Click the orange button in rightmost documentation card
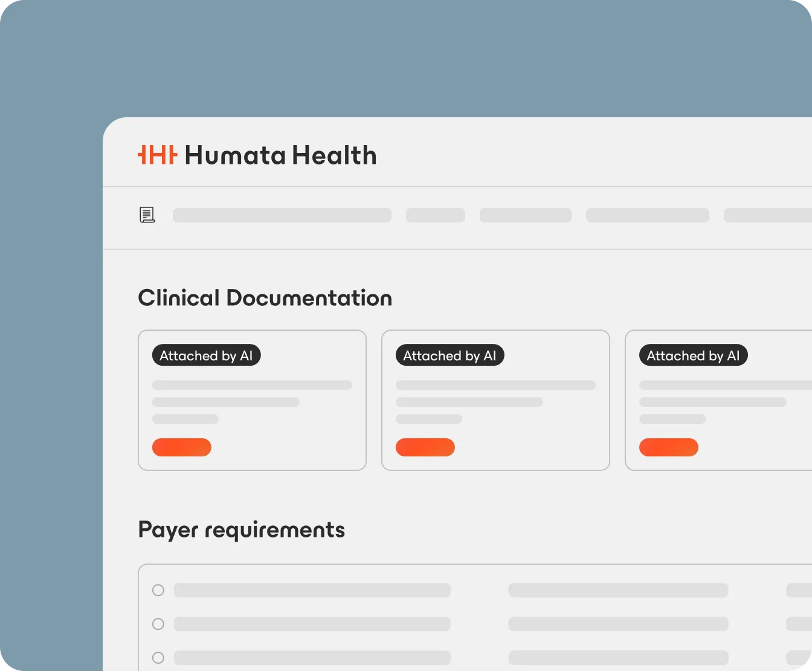The image size is (812, 671). tap(669, 447)
